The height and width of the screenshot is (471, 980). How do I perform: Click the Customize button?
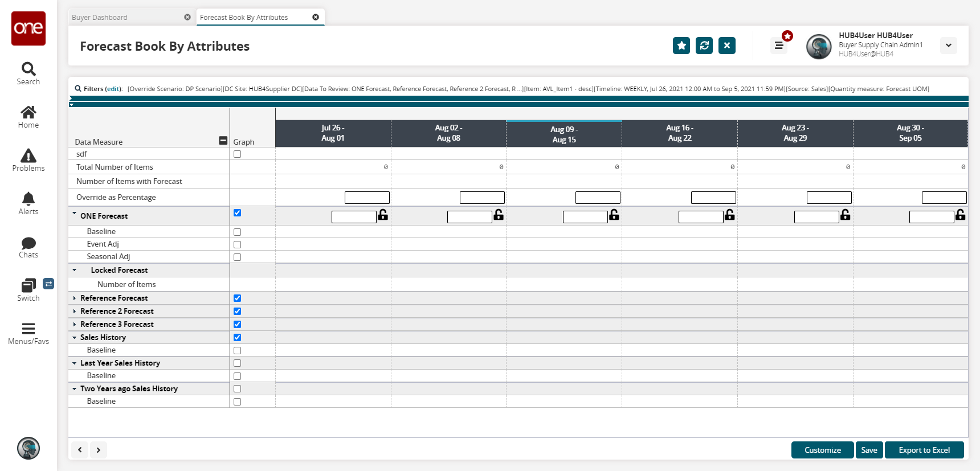[x=823, y=450]
